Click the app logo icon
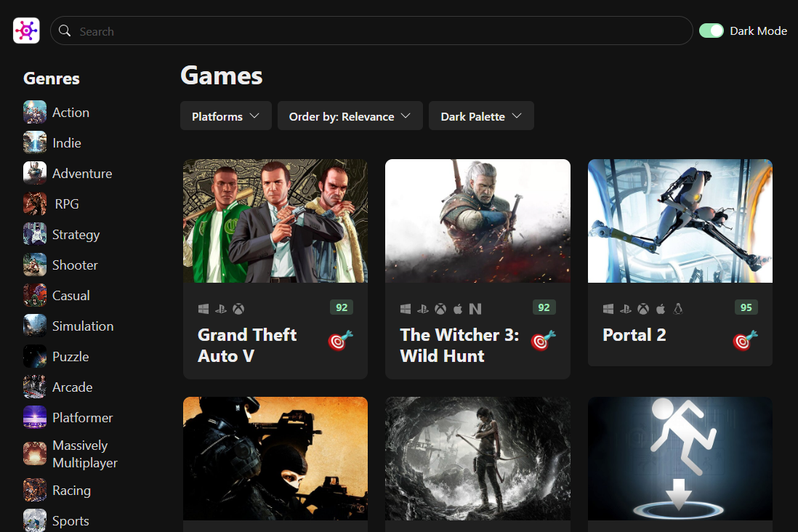The image size is (798, 532). [26, 31]
